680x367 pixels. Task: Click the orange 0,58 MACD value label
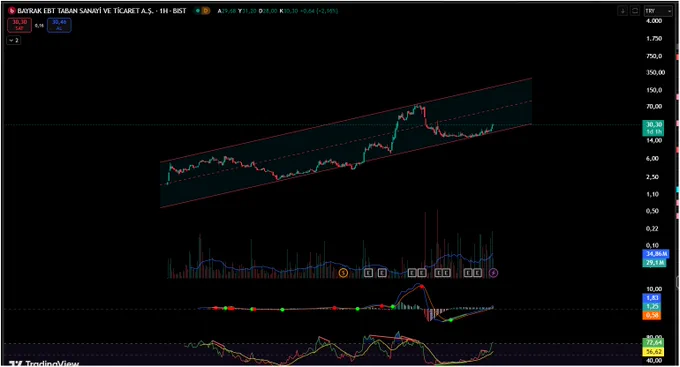click(x=652, y=315)
